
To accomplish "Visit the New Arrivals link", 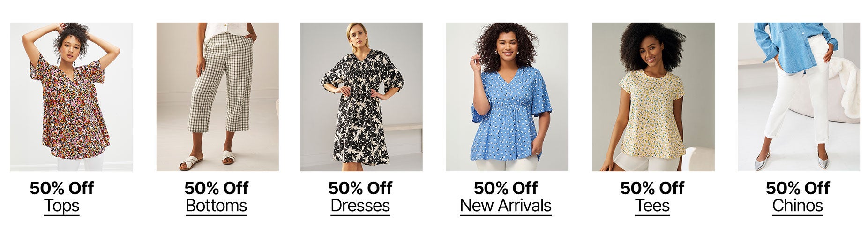I will pyautogui.click(x=506, y=206).
